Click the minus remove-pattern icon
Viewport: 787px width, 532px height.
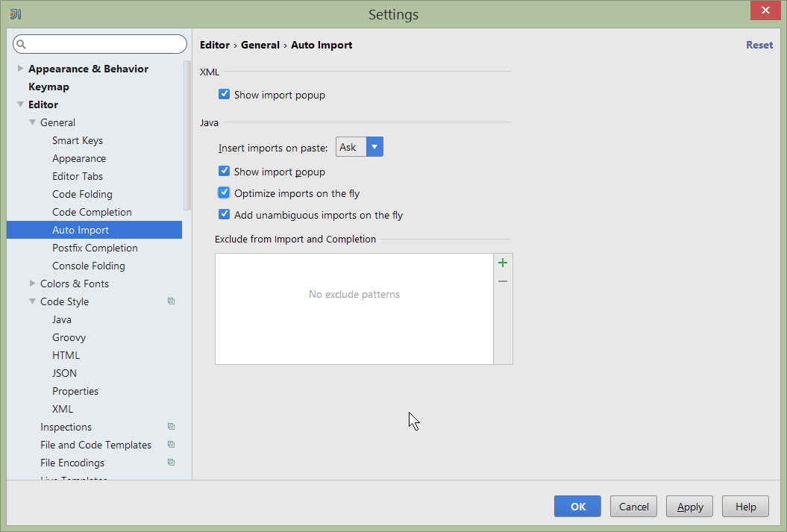coord(503,281)
